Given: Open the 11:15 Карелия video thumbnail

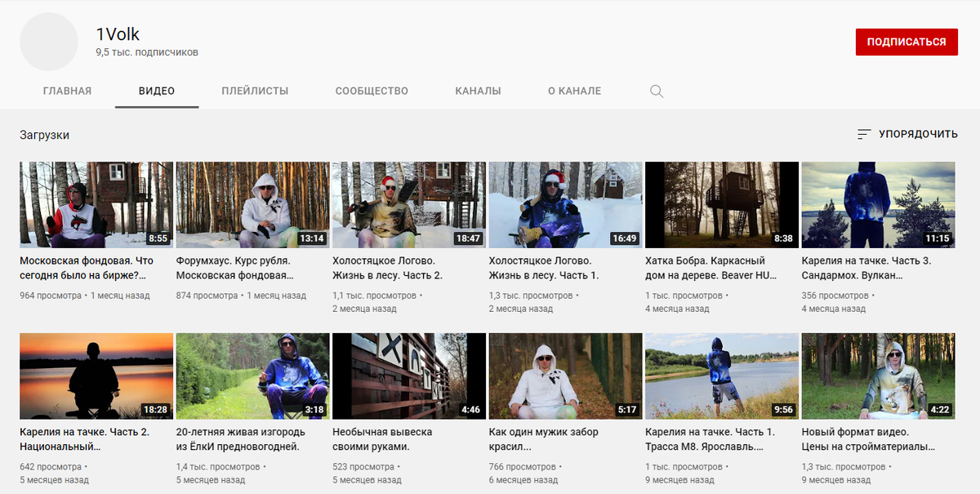Looking at the screenshot, I should (x=879, y=205).
